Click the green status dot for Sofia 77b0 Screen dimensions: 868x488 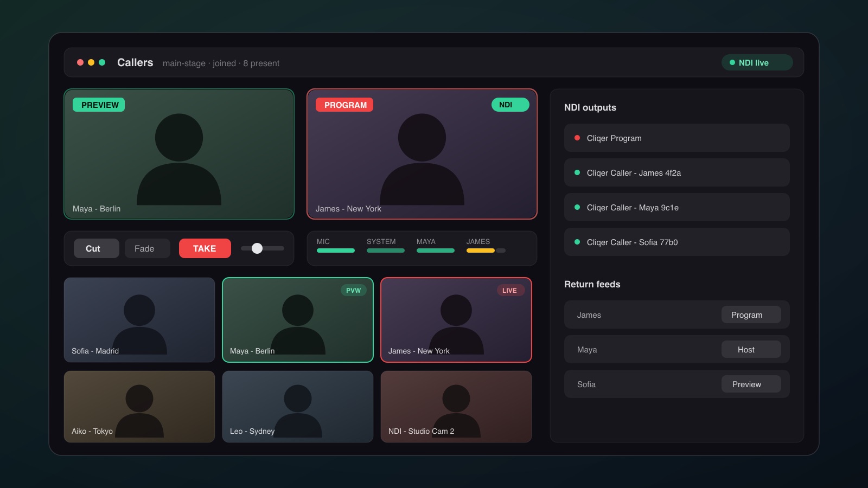pyautogui.click(x=577, y=242)
